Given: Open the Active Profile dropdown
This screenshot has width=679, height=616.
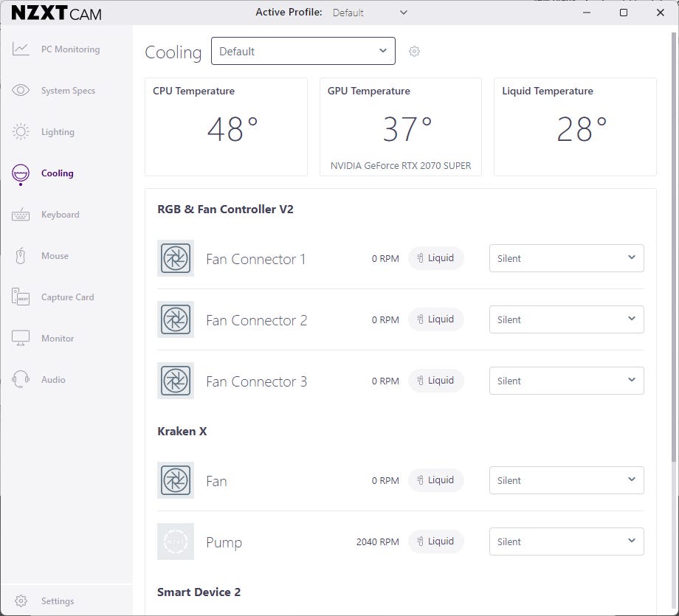Looking at the screenshot, I should click(370, 13).
